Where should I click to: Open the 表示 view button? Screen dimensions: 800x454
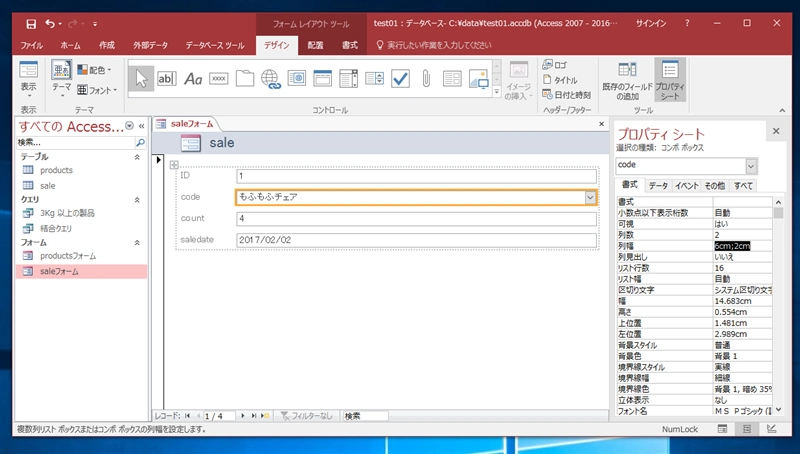point(29,80)
